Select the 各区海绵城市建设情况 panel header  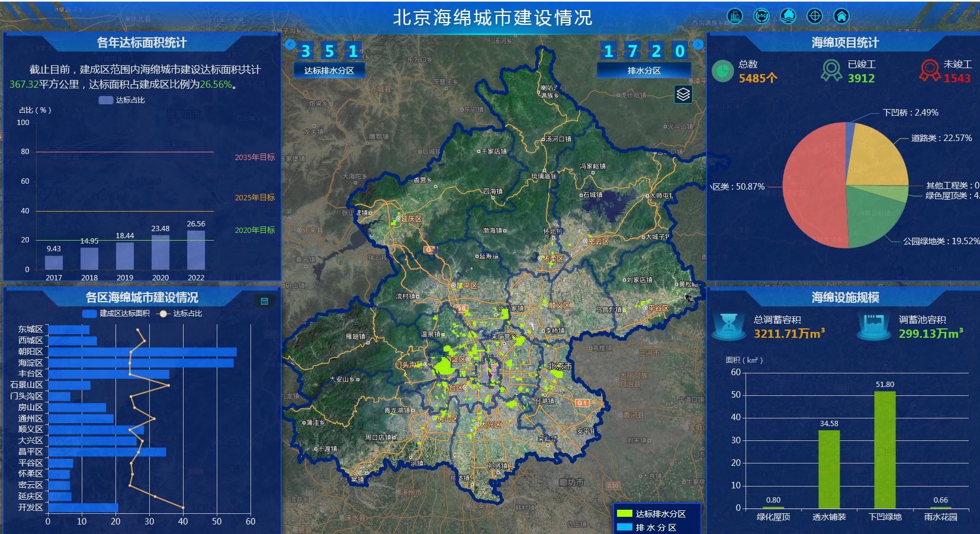click(x=142, y=298)
